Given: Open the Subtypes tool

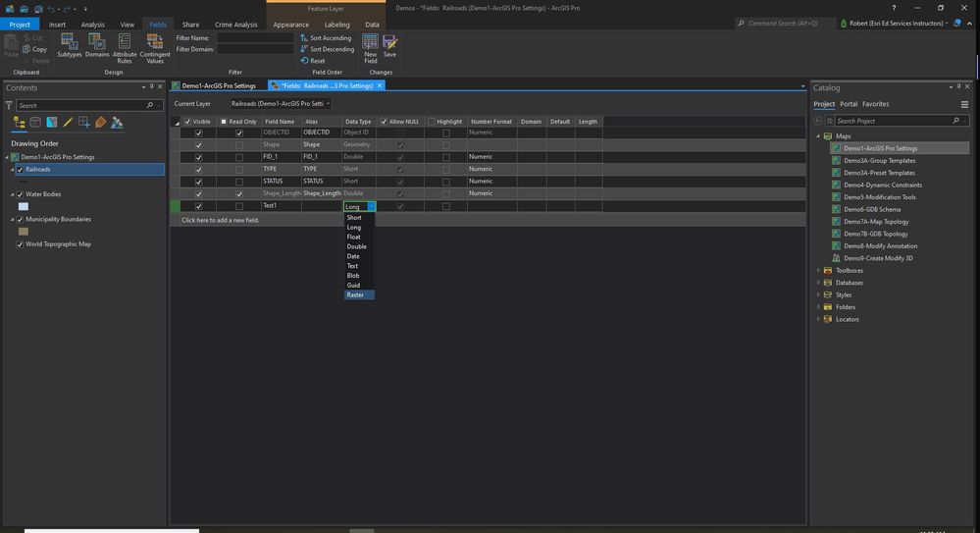Looking at the screenshot, I should (x=70, y=46).
